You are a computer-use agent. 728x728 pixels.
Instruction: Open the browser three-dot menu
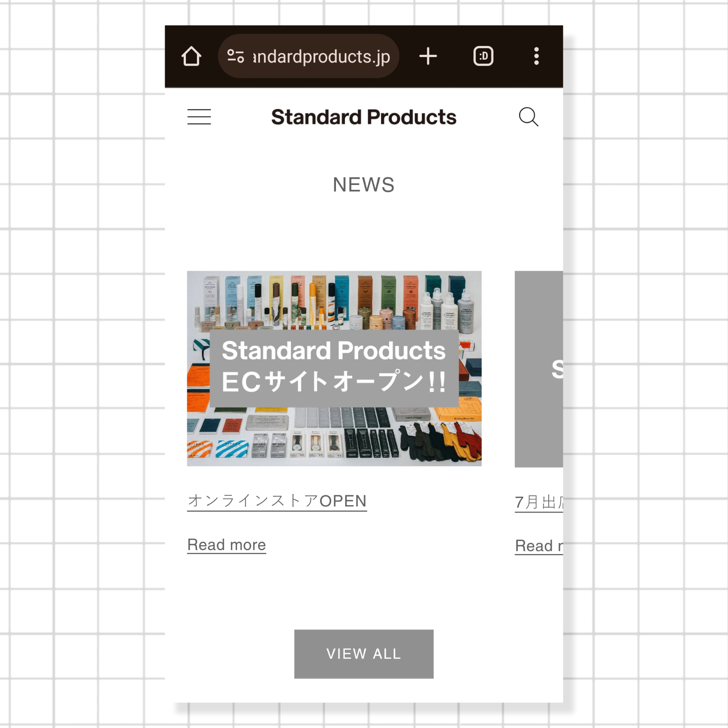click(536, 57)
